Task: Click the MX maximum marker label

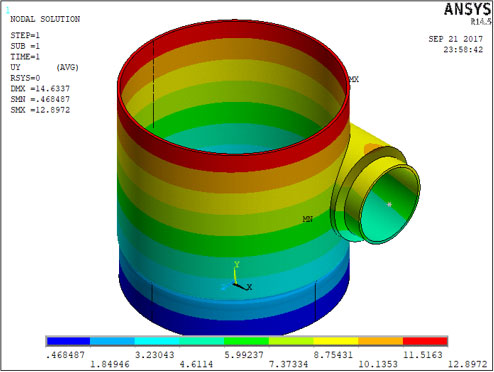Action: point(354,79)
